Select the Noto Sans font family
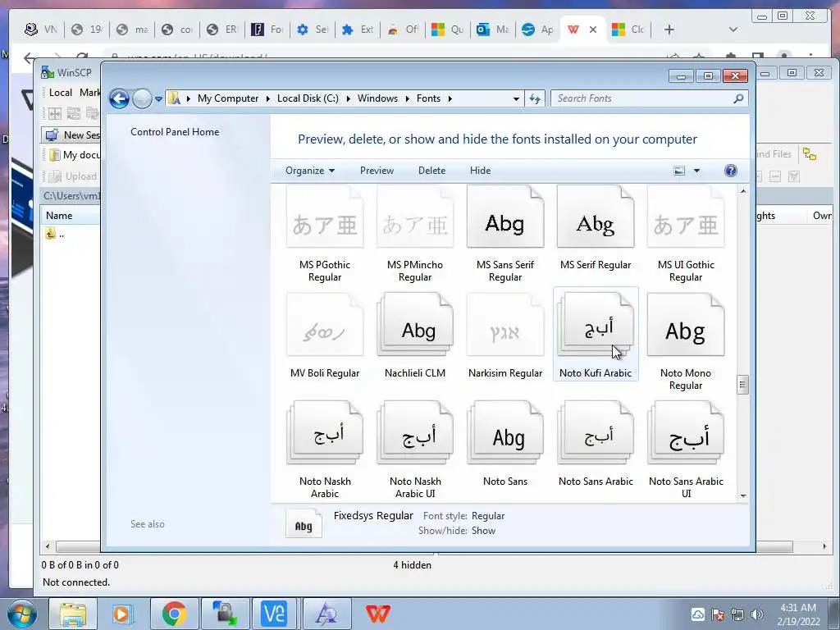The image size is (840, 630). [x=505, y=433]
